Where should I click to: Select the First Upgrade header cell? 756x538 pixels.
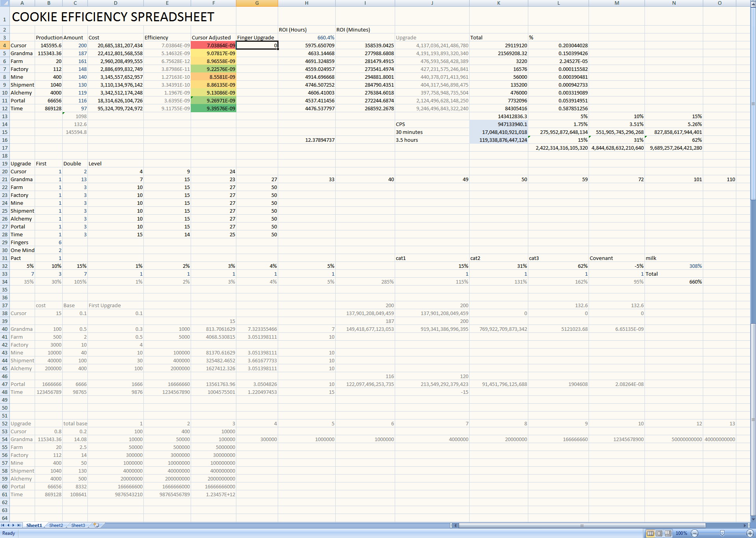[115, 305]
